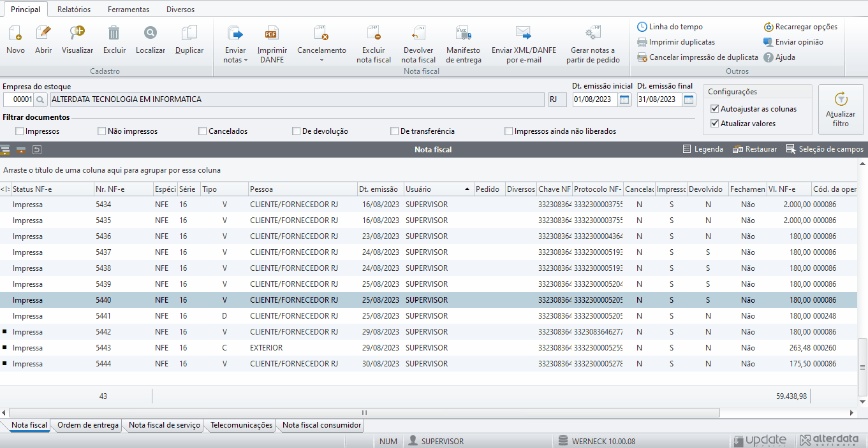Image resolution: width=868 pixels, height=448 pixels.
Task: Click the Localizar search icon
Action: [151, 33]
